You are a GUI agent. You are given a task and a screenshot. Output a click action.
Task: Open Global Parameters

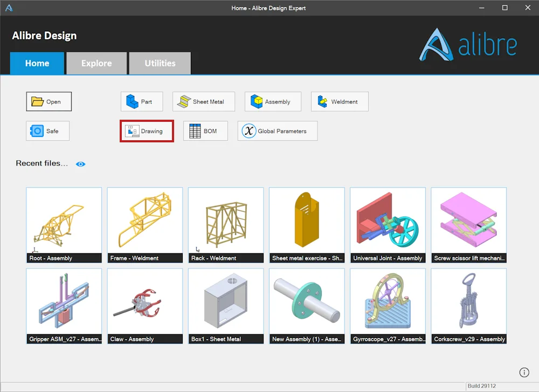tap(278, 130)
